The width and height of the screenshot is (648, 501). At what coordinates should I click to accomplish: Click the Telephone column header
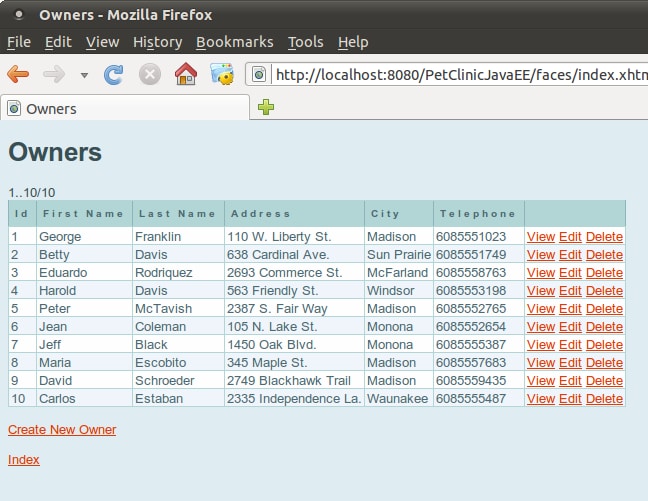(x=478, y=214)
